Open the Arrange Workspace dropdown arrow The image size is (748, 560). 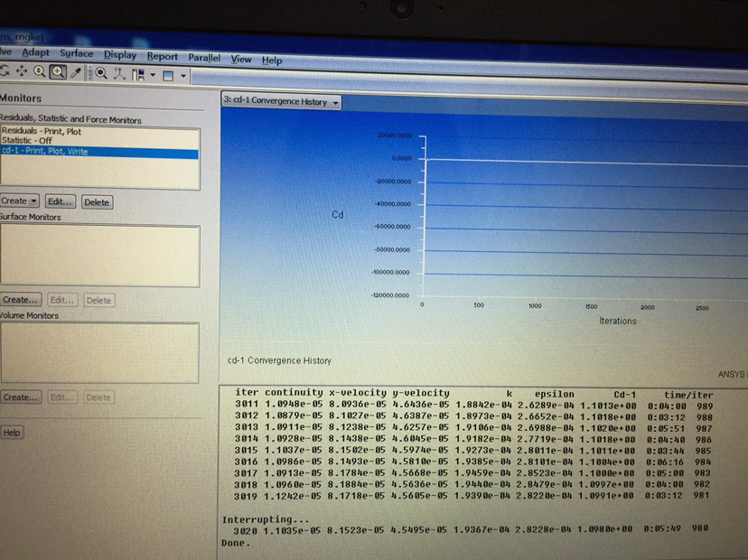click(x=153, y=75)
